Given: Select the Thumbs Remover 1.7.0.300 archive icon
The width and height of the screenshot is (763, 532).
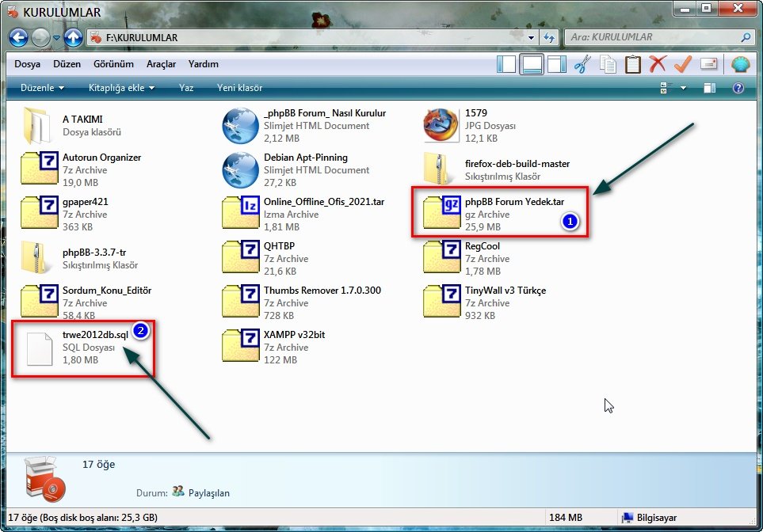Looking at the screenshot, I should pos(241,301).
